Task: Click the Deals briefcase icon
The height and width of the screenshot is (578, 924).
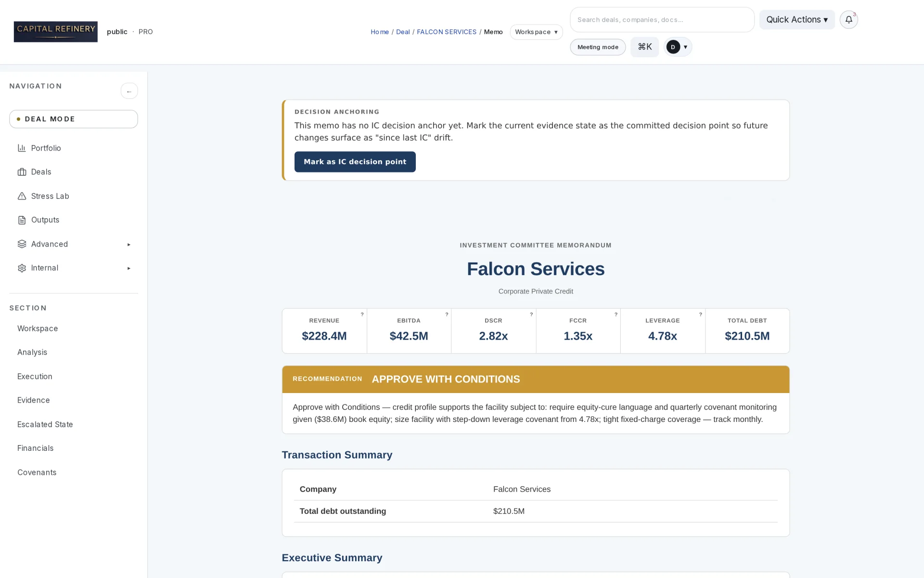Action: click(x=22, y=172)
